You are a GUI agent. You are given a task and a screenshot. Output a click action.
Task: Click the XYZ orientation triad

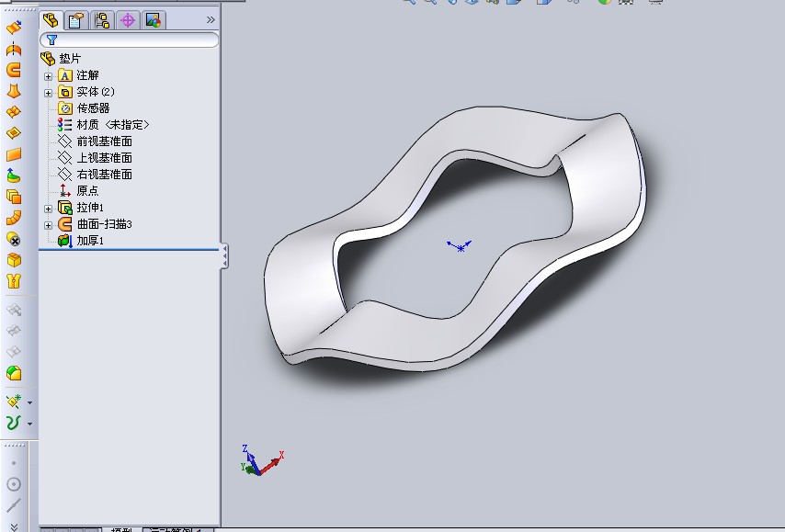pyautogui.click(x=262, y=460)
